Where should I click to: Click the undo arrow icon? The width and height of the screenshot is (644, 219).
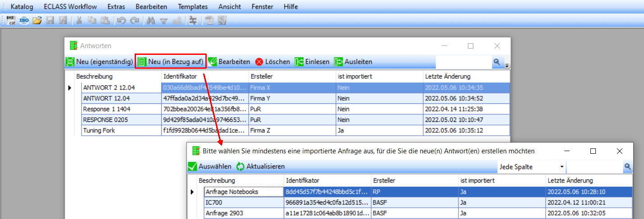pyautogui.click(x=121, y=20)
